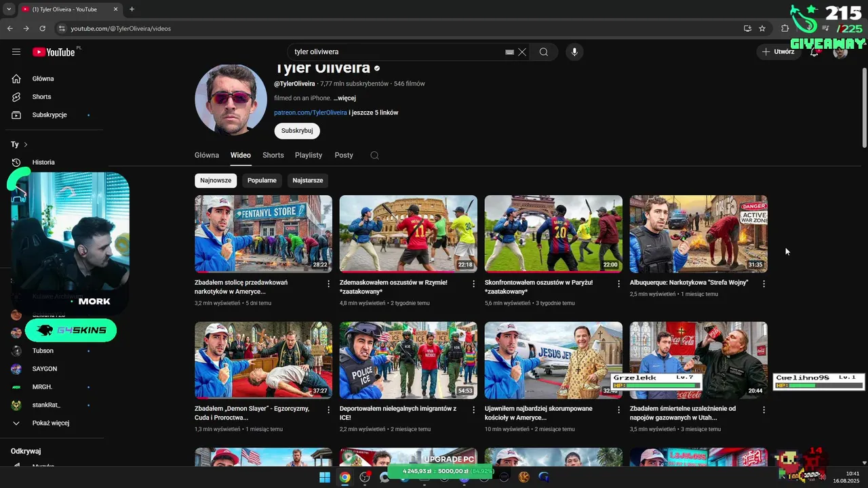Click the page vertical scrollbar

pos(864,107)
